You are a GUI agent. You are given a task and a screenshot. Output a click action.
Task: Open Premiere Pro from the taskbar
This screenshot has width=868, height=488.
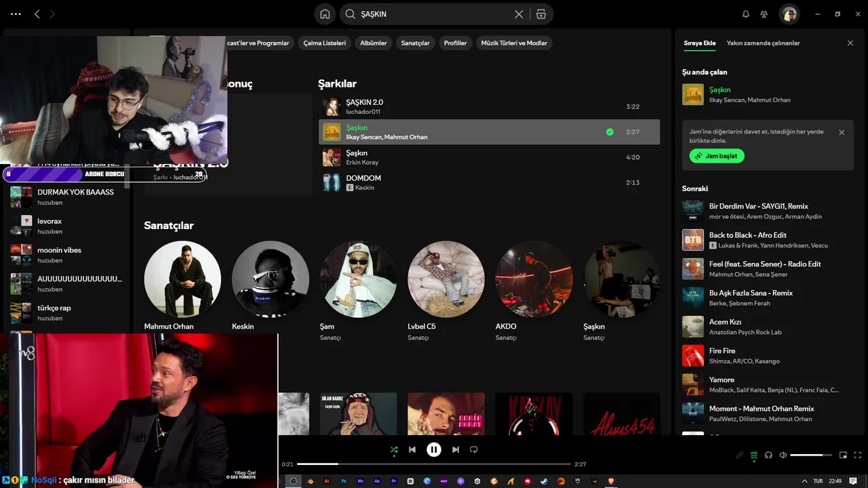tap(394, 481)
